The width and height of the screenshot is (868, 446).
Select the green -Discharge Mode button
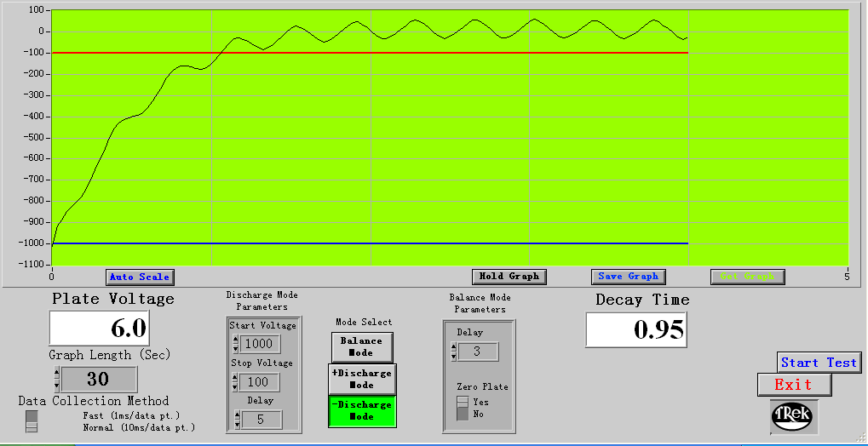point(362,410)
